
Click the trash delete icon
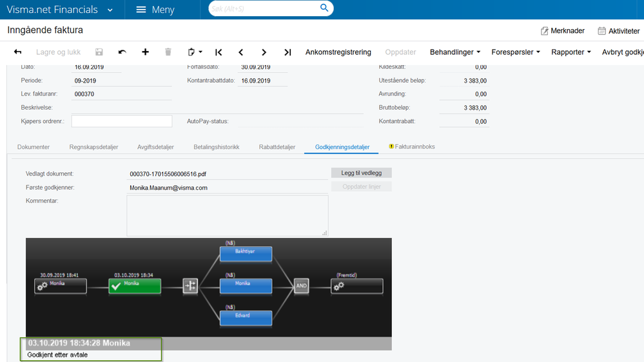pos(168,52)
